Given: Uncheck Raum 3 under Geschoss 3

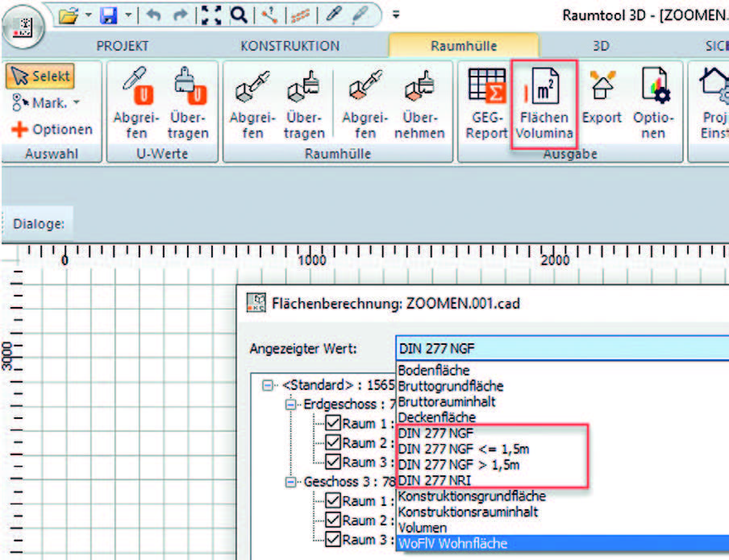Looking at the screenshot, I should pos(333,539).
